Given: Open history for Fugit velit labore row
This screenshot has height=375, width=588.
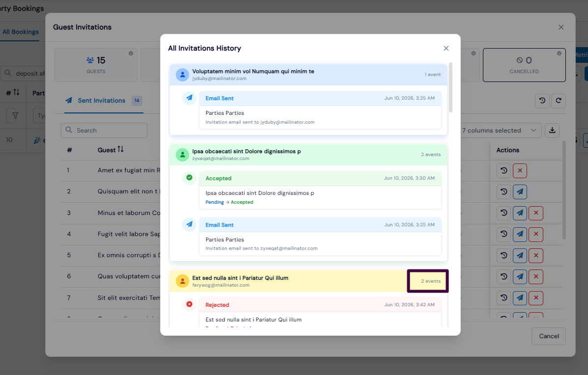Looking at the screenshot, I should (504, 234).
